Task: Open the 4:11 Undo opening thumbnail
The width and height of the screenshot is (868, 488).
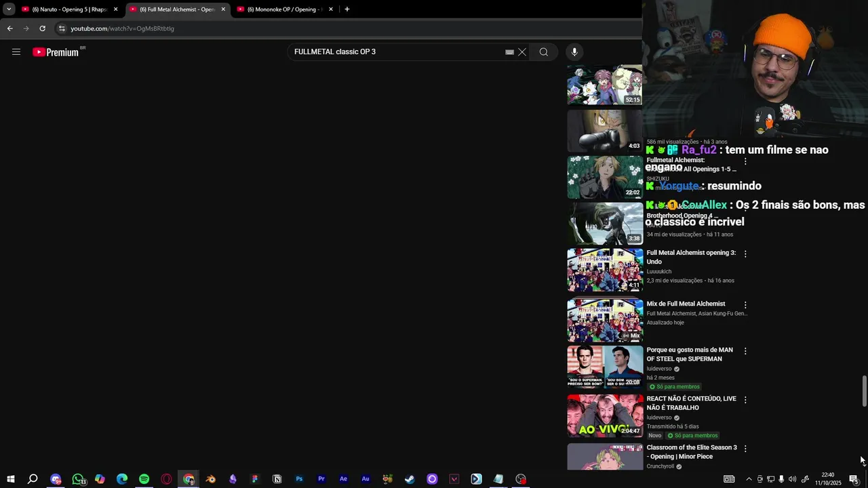Action: 605,270
